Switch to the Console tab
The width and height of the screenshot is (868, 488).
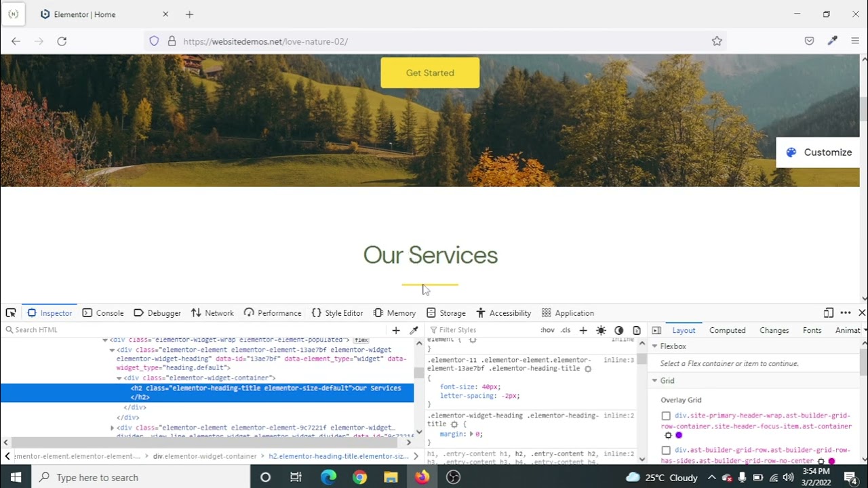click(x=103, y=312)
